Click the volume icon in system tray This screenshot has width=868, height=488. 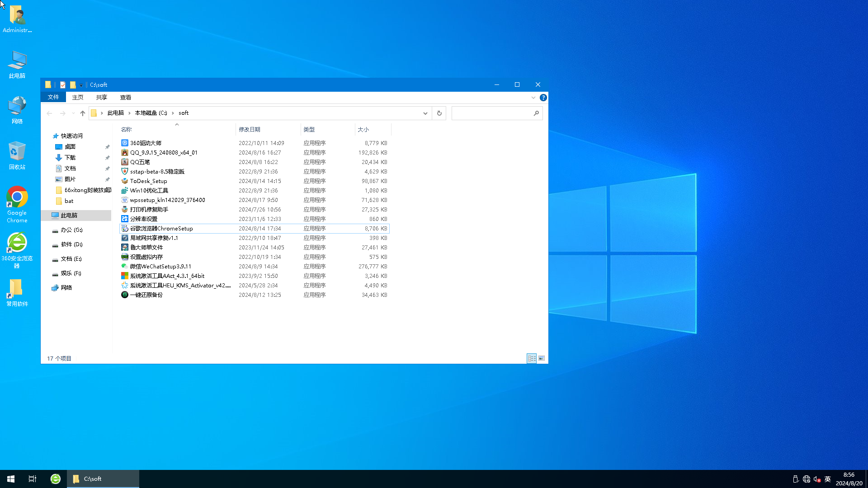click(817, 479)
